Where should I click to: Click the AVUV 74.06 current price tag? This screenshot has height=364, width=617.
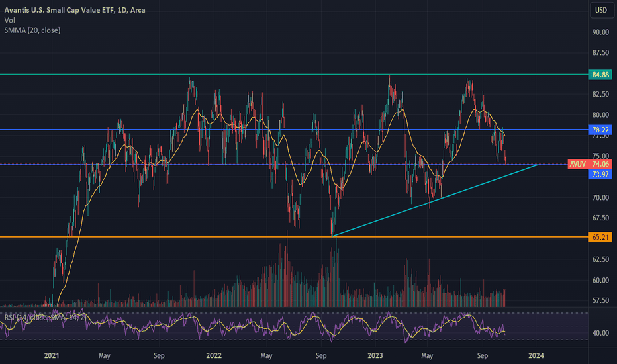click(x=590, y=165)
